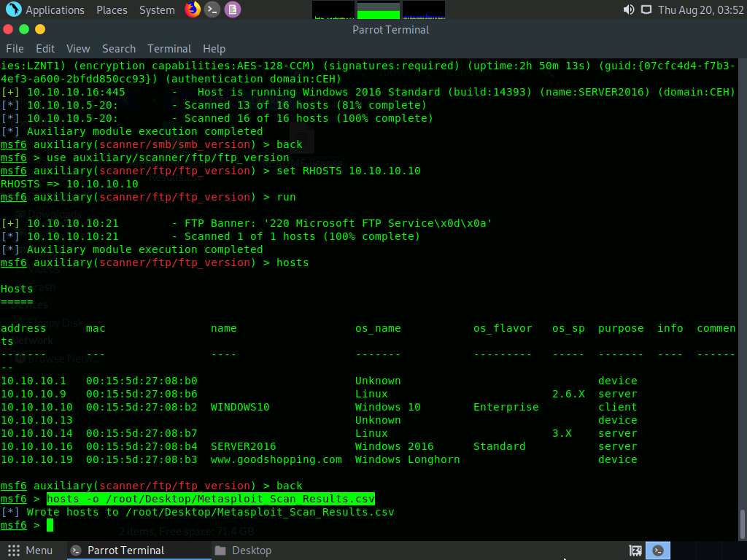Click the CPU system monitor graph applet

(333, 10)
